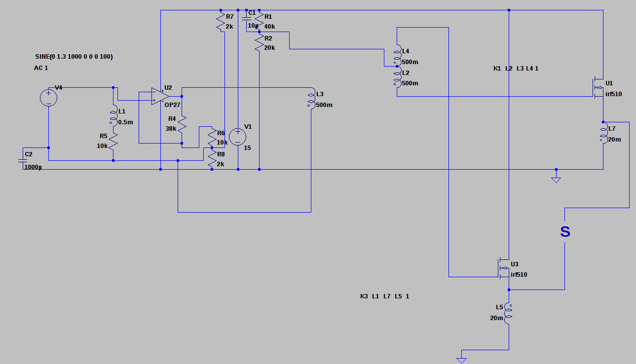The width and height of the screenshot is (636, 364).
Task: Click the U2 reference label
Action: point(168,88)
